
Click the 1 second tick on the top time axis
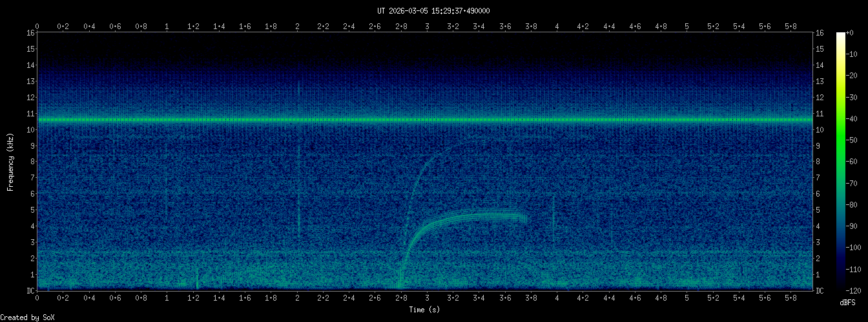click(x=167, y=27)
